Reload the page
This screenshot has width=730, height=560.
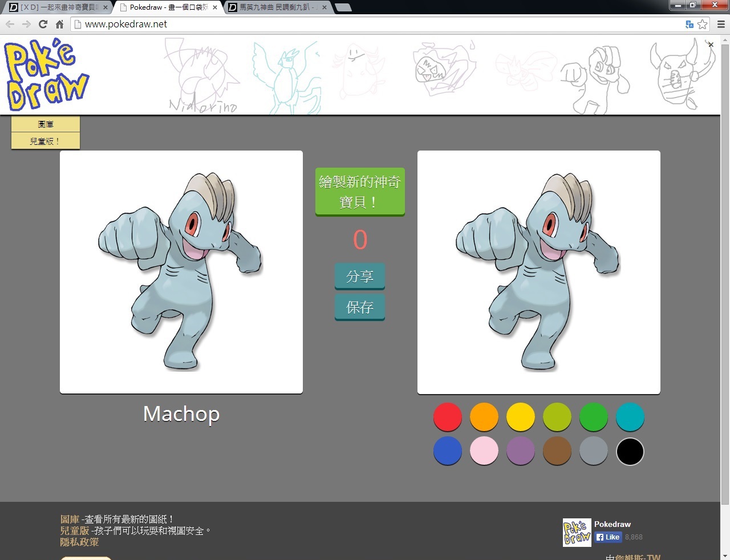point(43,24)
